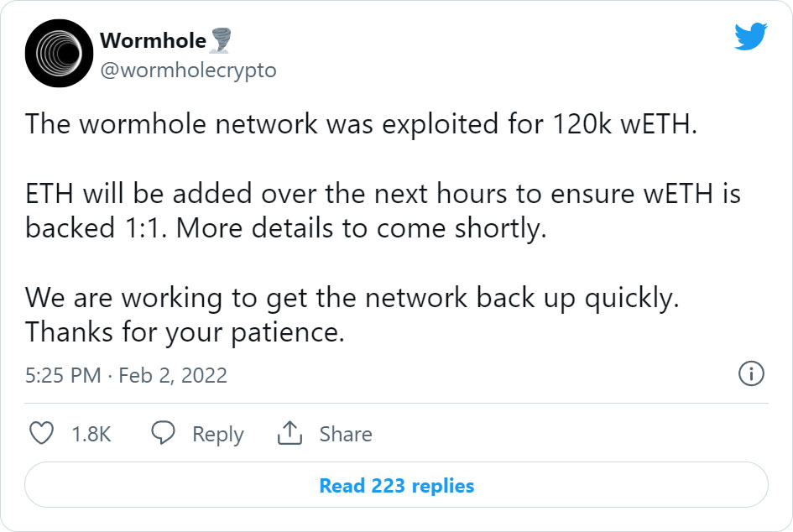The image size is (793, 532).
Task: Click "backed 1:1. More details" line
Action: click(x=285, y=228)
